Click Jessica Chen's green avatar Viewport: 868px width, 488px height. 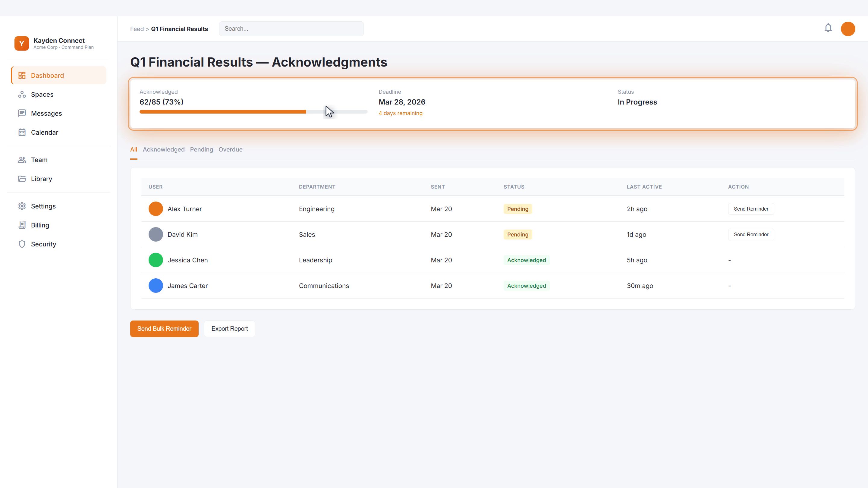point(156,260)
